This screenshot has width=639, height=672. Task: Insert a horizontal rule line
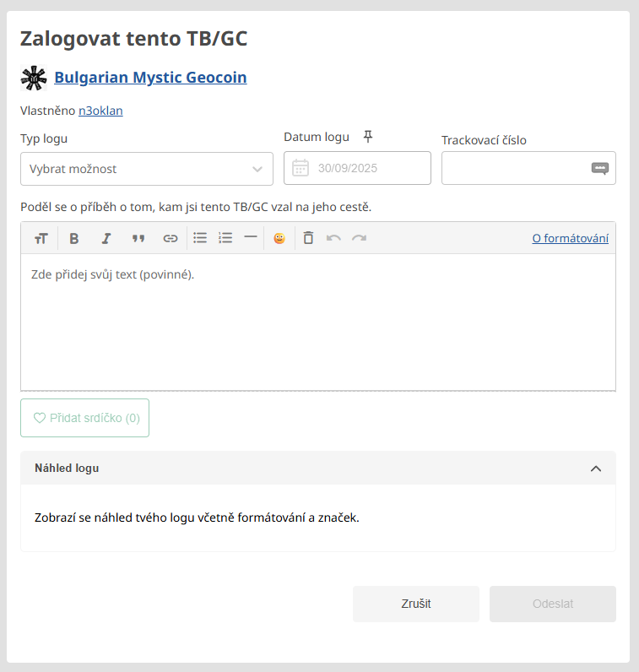pyautogui.click(x=250, y=238)
